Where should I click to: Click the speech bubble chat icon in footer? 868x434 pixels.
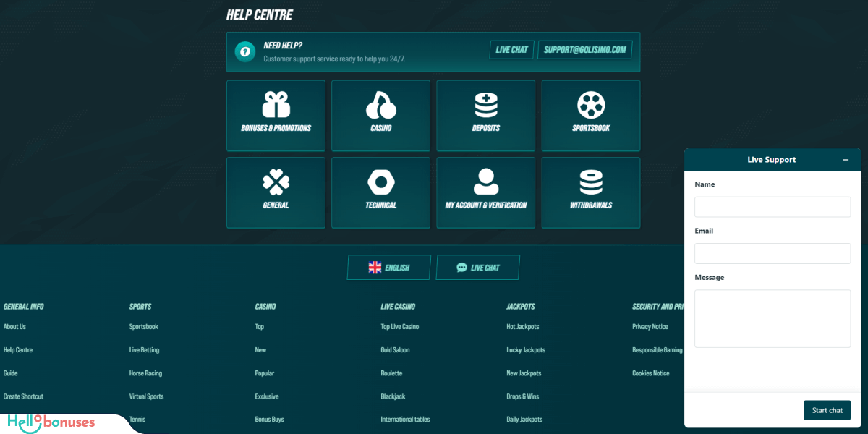point(461,268)
